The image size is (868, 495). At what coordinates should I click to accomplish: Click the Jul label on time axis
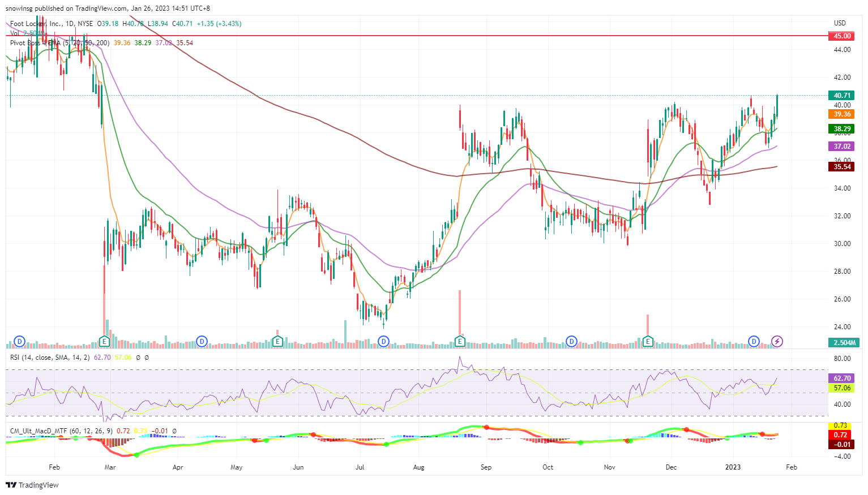click(360, 467)
